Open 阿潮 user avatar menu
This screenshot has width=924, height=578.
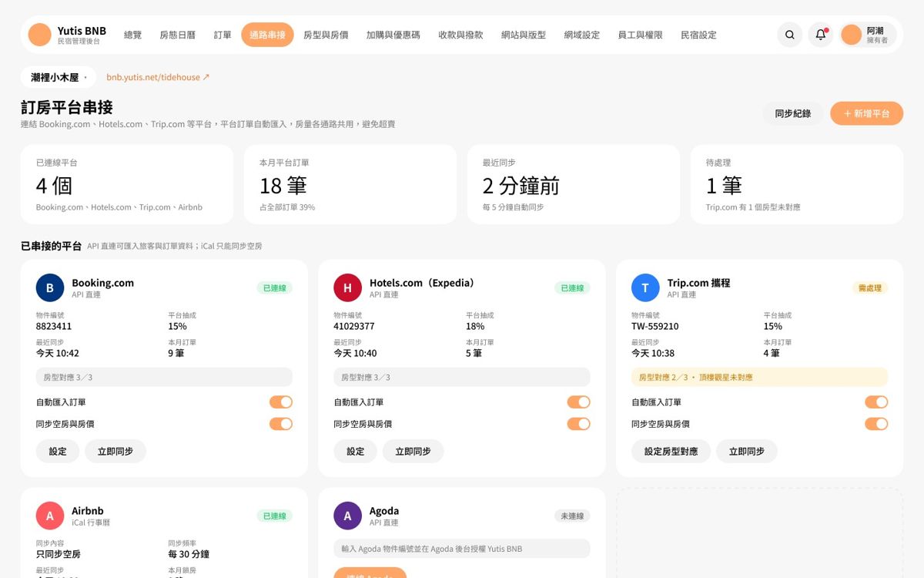tap(869, 35)
